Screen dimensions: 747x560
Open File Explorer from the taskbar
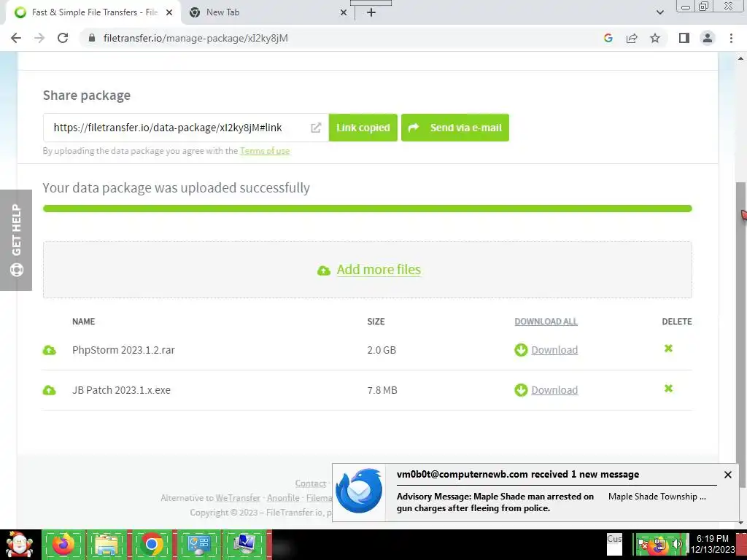click(x=107, y=545)
